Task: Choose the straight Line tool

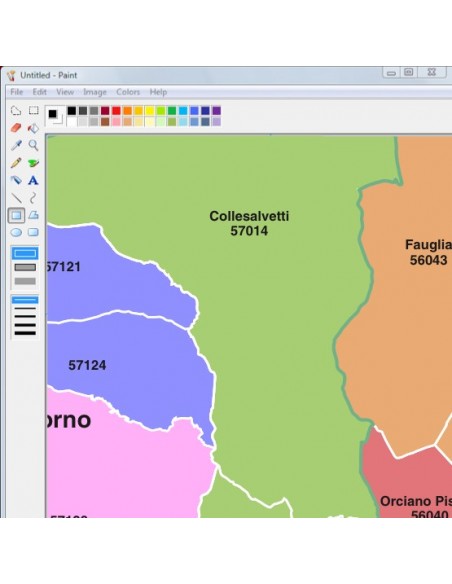Action: [x=16, y=198]
